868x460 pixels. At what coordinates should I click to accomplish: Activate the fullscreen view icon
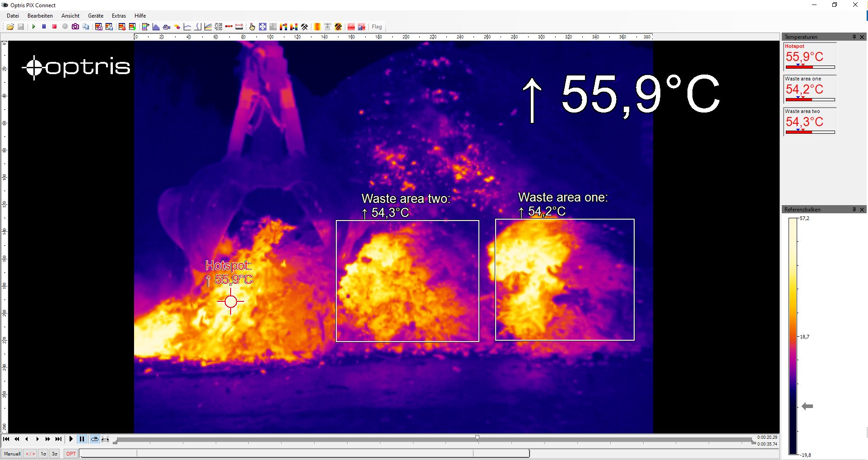[263, 27]
